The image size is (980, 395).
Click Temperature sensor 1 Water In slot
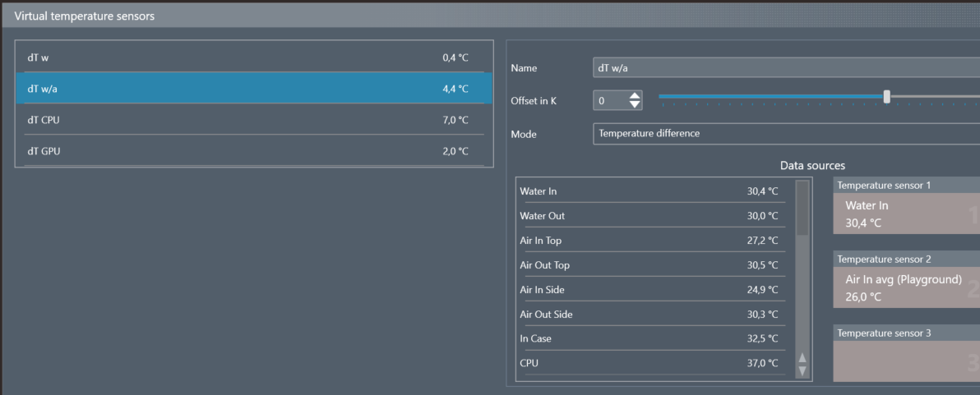tap(906, 214)
